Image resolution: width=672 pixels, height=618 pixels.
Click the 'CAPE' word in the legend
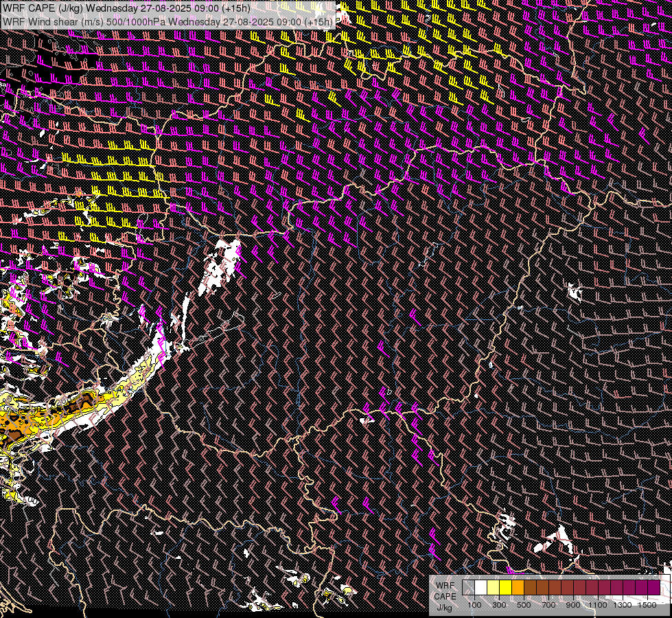click(x=445, y=597)
